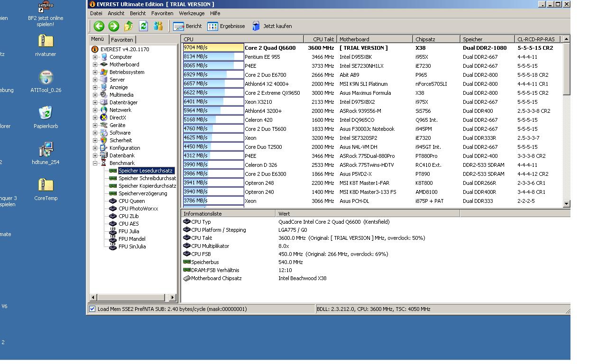Select FPU Julia benchmark
Image resolution: width=607 pixels, height=364 pixels.
(x=129, y=231)
